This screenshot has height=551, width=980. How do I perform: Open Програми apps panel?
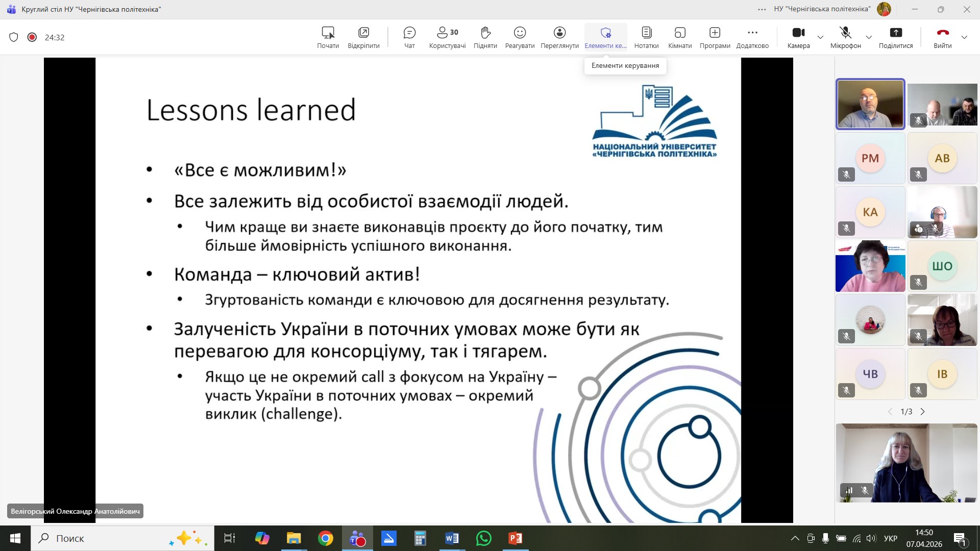point(715,37)
